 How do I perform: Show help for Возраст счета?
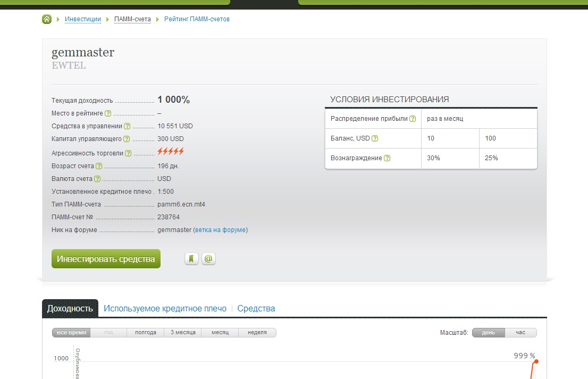(99, 166)
